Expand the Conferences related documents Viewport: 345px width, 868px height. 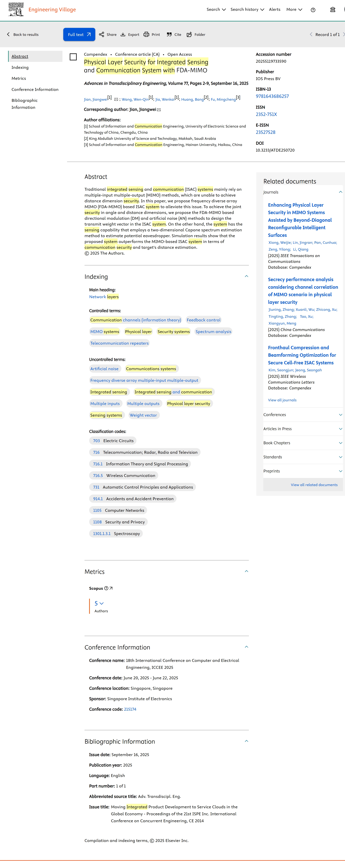[340, 415]
